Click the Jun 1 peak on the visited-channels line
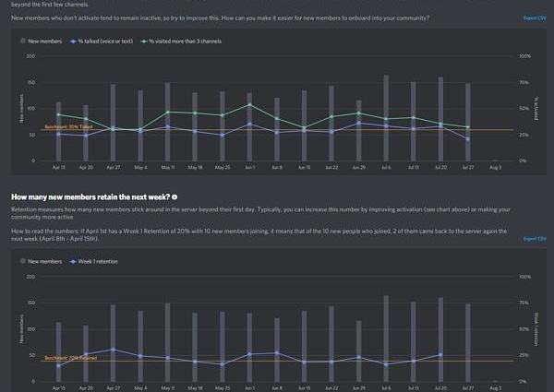 [x=249, y=104]
